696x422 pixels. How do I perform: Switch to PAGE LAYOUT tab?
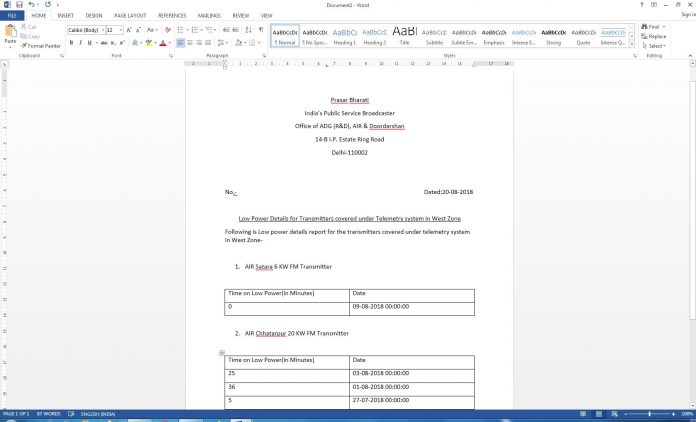[x=130, y=16]
